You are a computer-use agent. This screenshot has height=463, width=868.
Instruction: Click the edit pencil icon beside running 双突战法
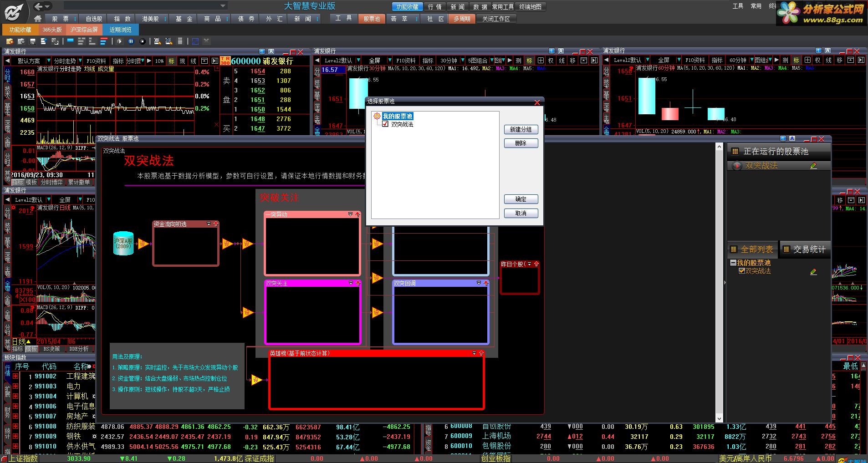tap(813, 166)
